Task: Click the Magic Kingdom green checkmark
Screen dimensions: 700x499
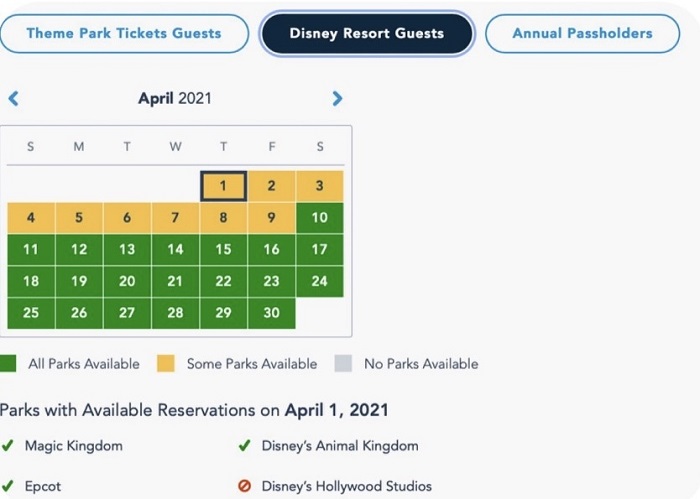Action: [7, 446]
